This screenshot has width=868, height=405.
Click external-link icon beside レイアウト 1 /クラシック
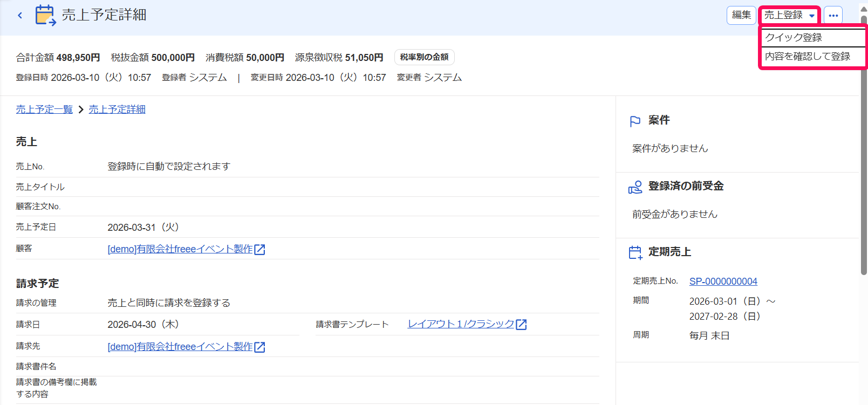click(x=521, y=324)
